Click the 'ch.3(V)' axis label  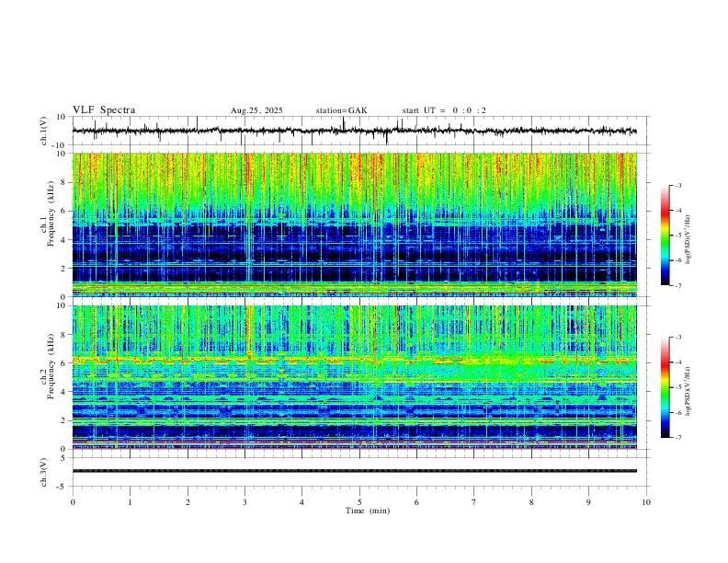coord(44,472)
